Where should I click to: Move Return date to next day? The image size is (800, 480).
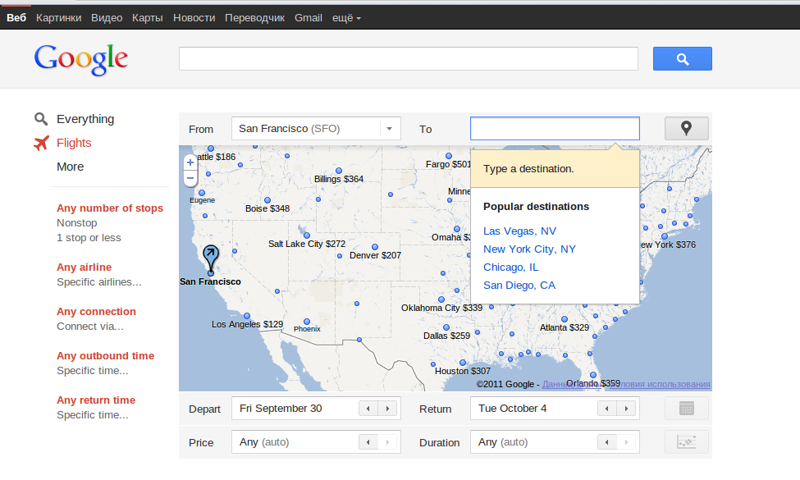[x=626, y=408]
